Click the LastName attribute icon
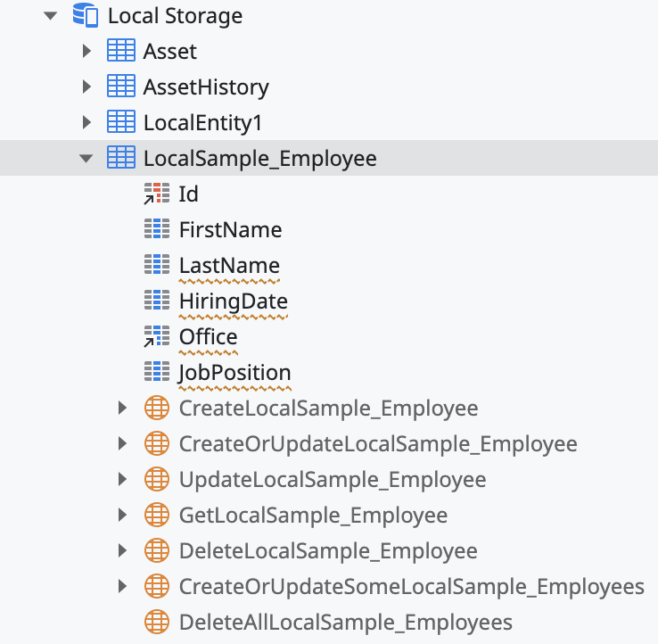The image size is (658, 644). (x=157, y=265)
